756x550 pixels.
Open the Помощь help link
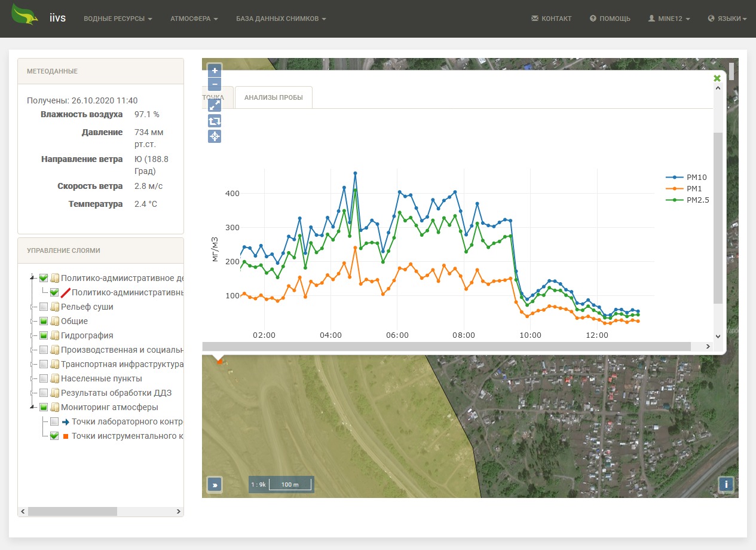610,19
